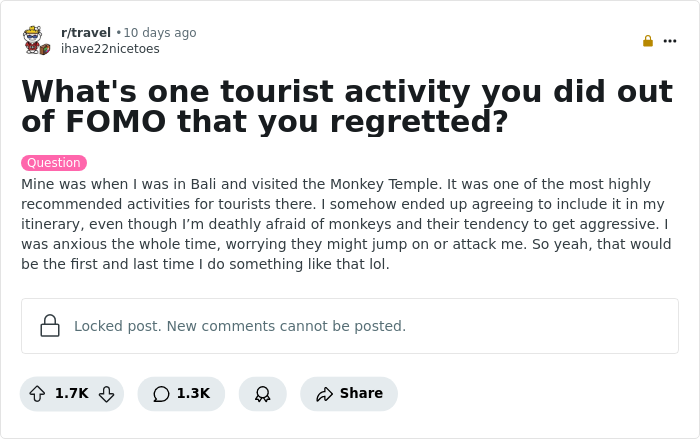Click the arrow icon on Share button
700x439 pixels.
(x=324, y=394)
